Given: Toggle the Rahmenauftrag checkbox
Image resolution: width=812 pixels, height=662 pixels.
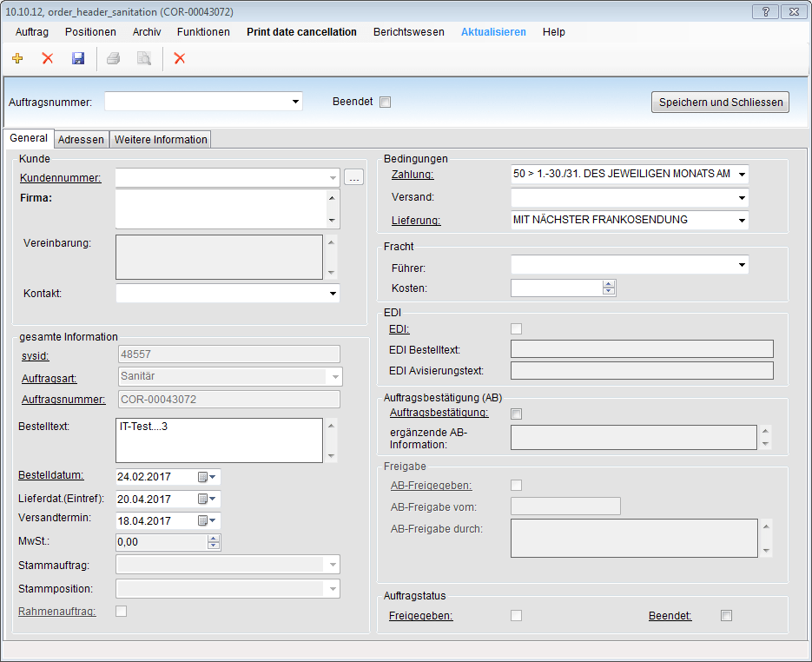Looking at the screenshot, I should (122, 612).
